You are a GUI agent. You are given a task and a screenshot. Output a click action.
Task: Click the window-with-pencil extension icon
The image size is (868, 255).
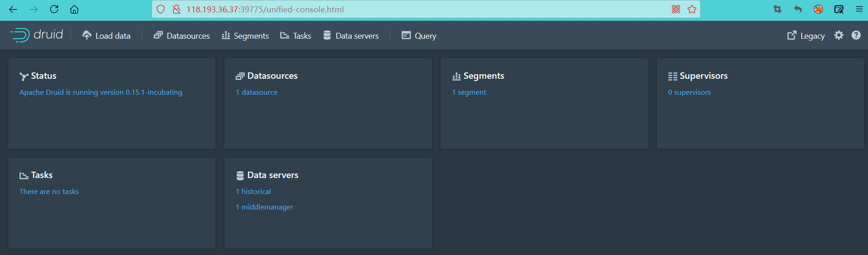[839, 9]
